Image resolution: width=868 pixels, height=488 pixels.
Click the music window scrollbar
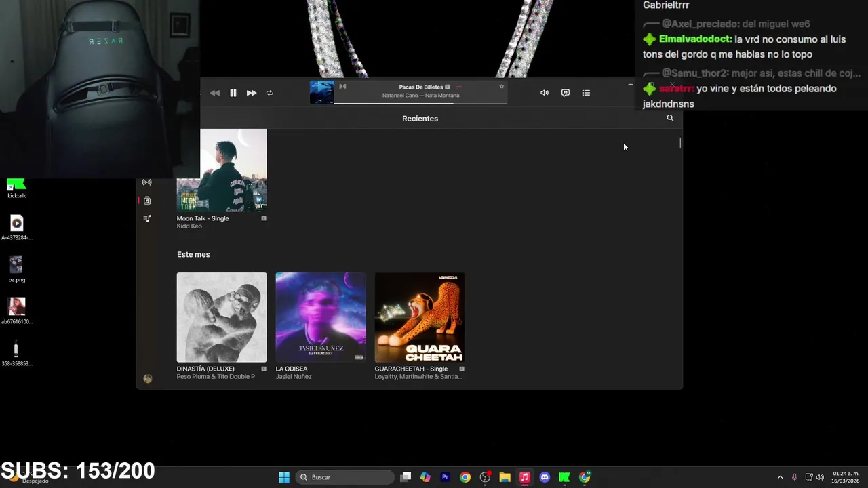tap(680, 143)
